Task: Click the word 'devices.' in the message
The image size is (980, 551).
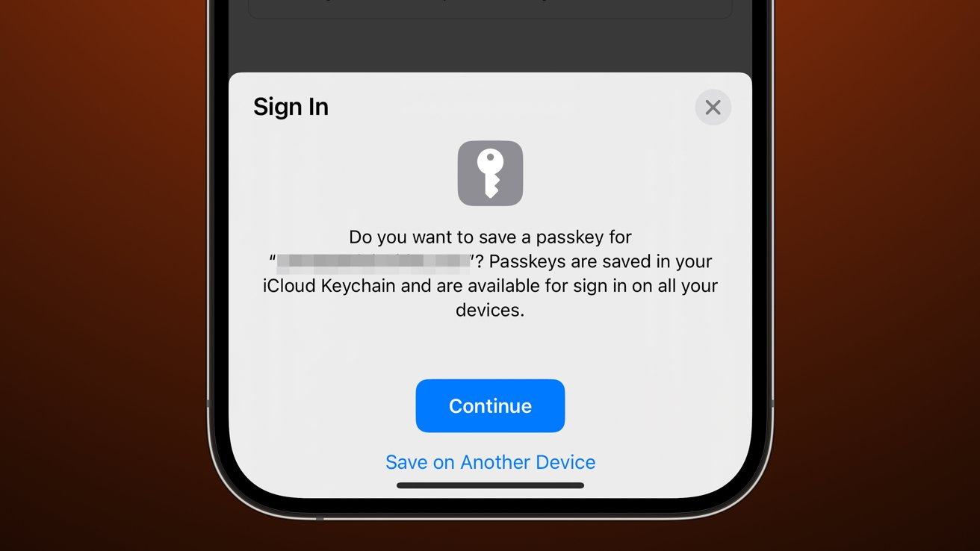Action: click(490, 310)
